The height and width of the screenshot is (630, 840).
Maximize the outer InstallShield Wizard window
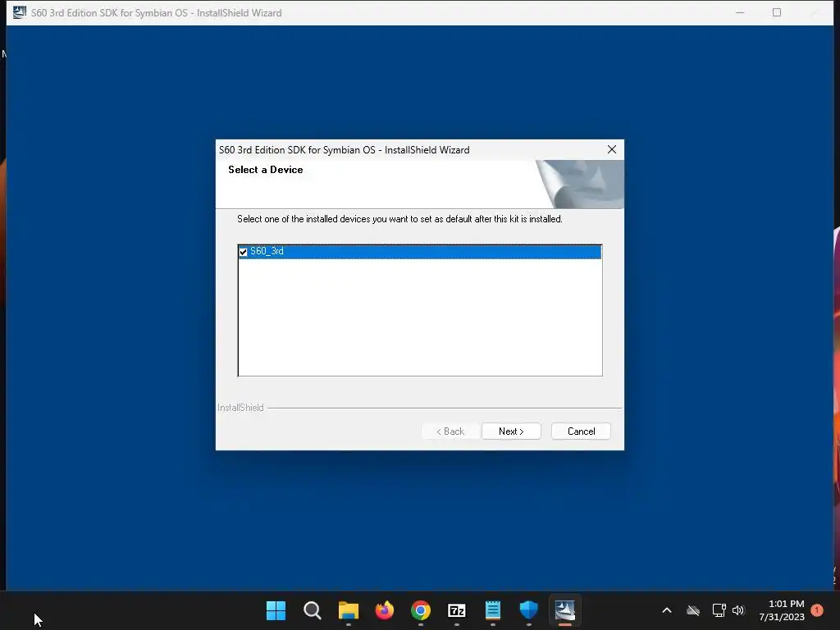pyautogui.click(x=776, y=12)
